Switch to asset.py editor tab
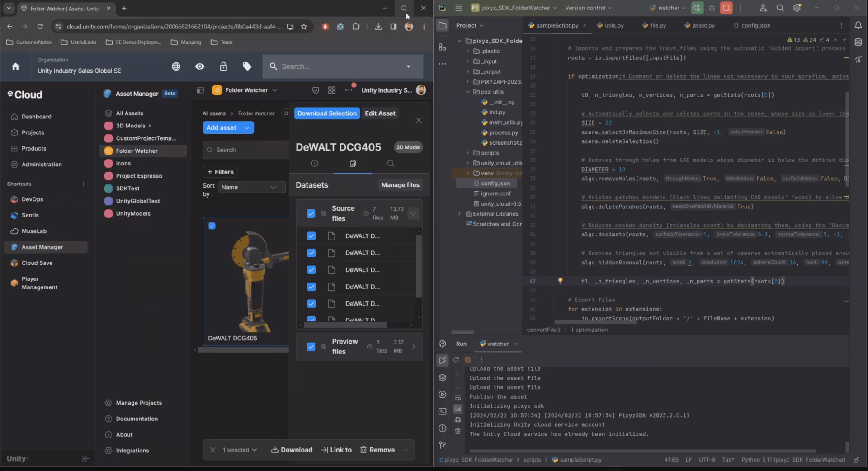 (x=700, y=25)
